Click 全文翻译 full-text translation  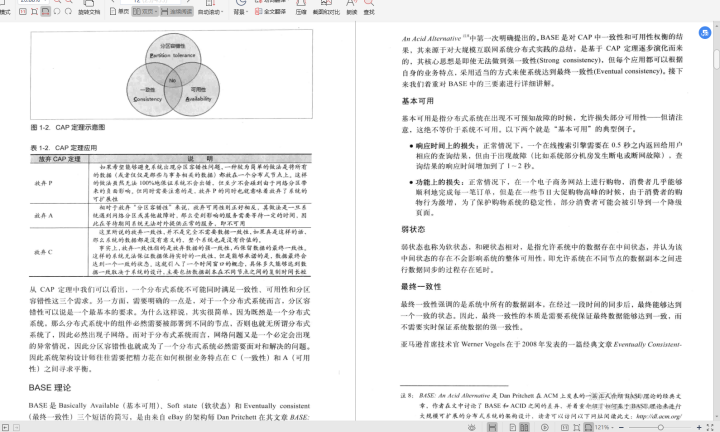click(x=270, y=11)
